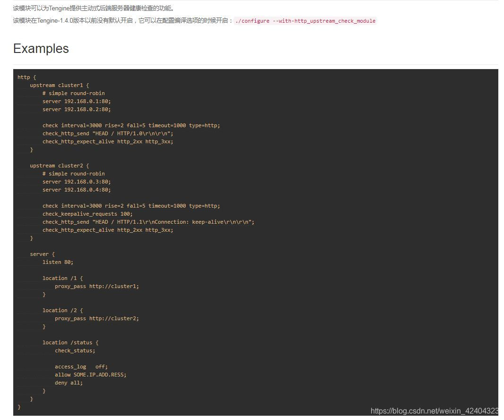Click 'server 192.168.0.3:80;' line
Screen dimensions: 504x420
point(77,182)
